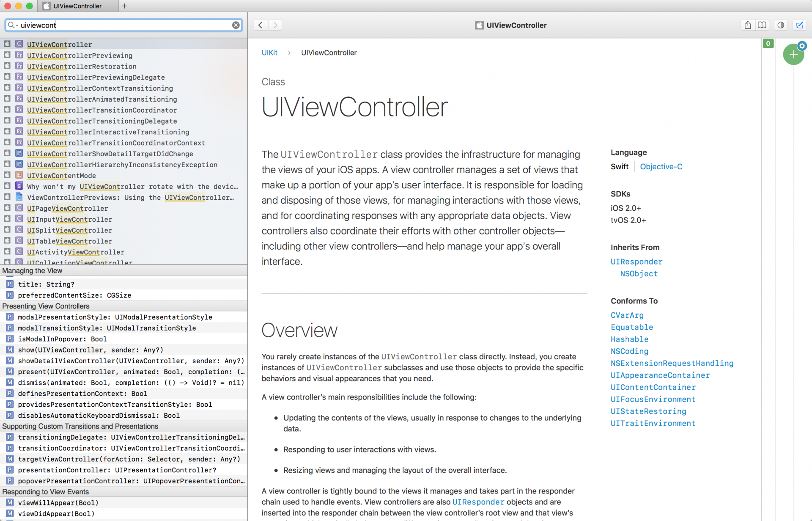Viewport: 812px width, 521px height.
Task: Open the NSExtensionRequestHandling link
Action: pyautogui.click(x=672, y=363)
